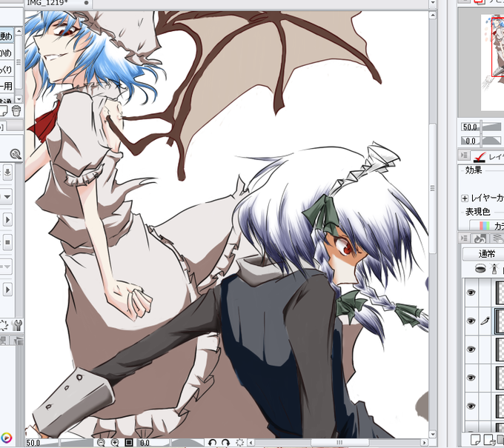Viewport: 504px width, 448px height.
Task: Zoom out using the canvas minus magnifier
Action: click(x=101, y=443)
